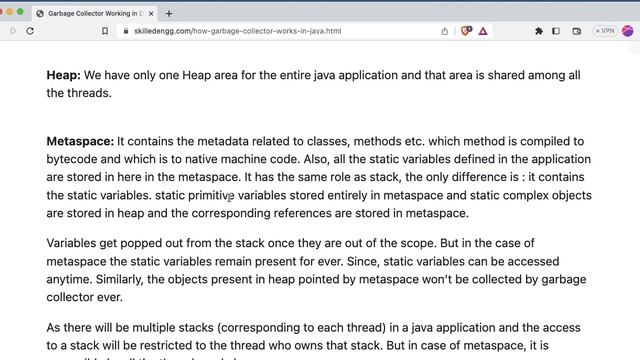Image resolution: width=640 pixels, height=360 pixels.
Task: Click the words "the threads." in Heap paragraph
Action: click(x=79, y=93)
